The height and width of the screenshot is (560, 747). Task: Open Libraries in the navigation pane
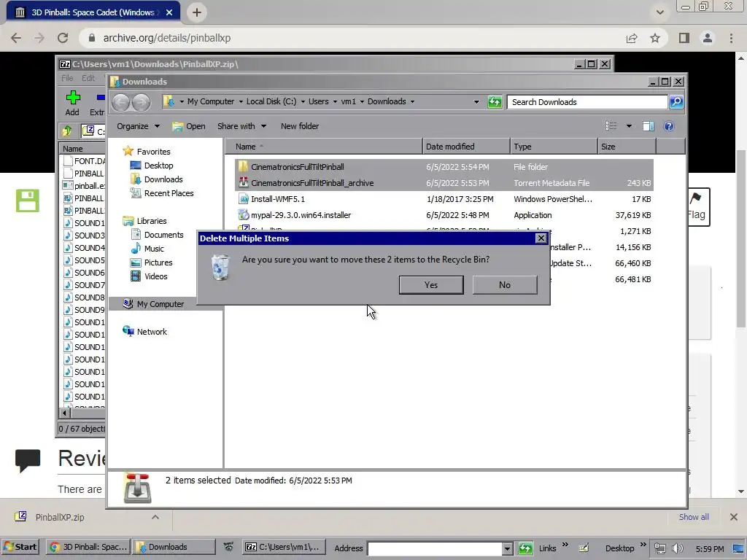(145, 221)
